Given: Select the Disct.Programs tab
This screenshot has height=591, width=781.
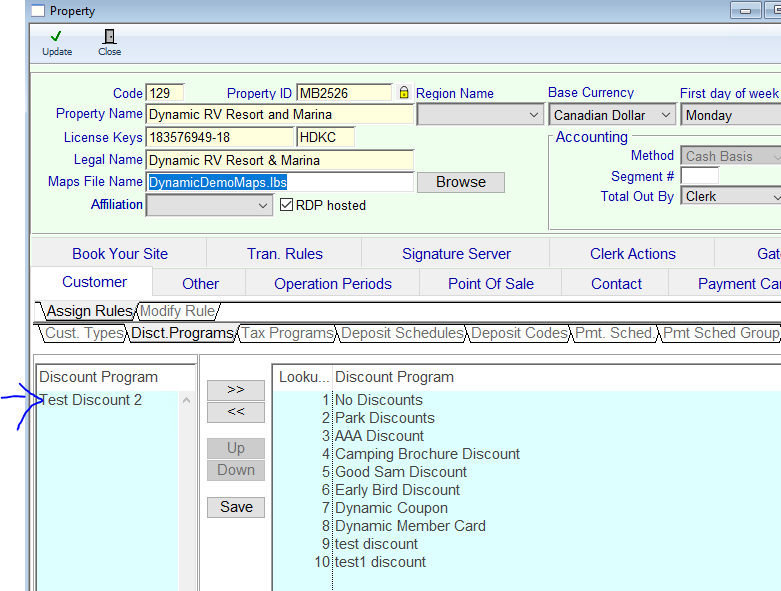Looking at the screenshot, I should point(182,333).
